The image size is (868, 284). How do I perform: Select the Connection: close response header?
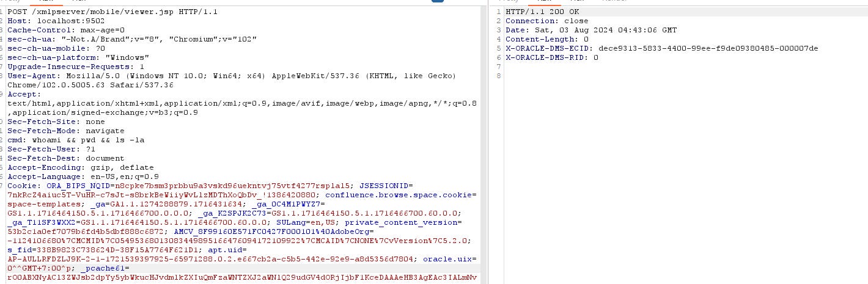(x=547, y=21)
